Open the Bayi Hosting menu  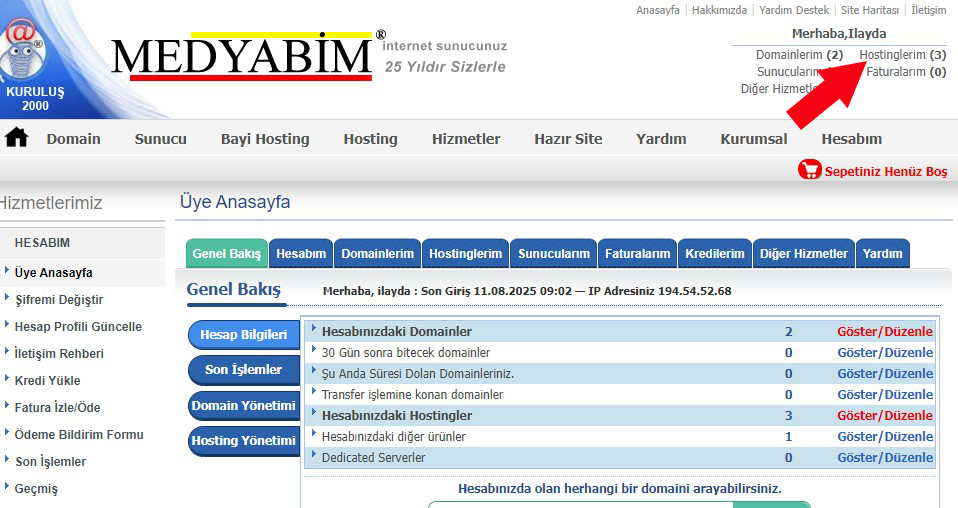point(265,139)
